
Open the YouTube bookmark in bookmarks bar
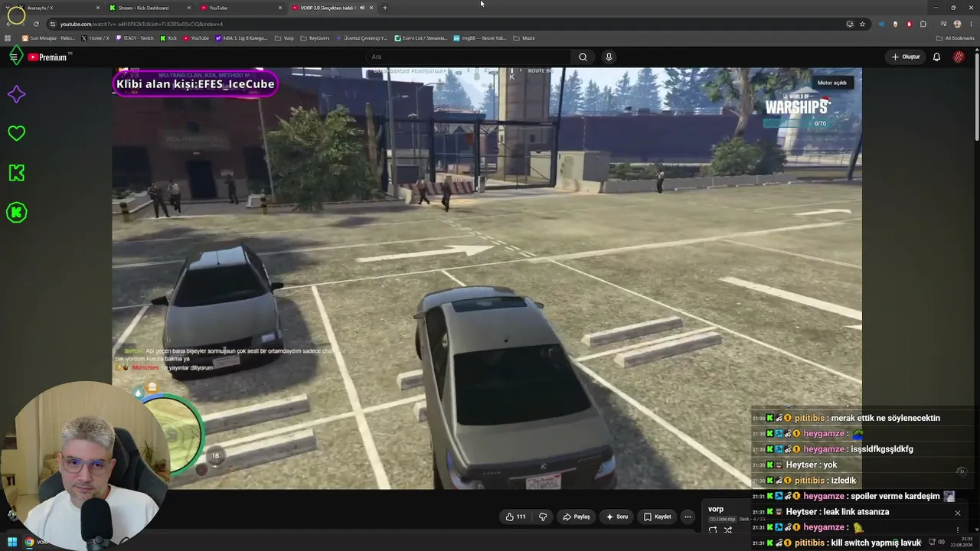pyautogui.click(x=196, y=37)
